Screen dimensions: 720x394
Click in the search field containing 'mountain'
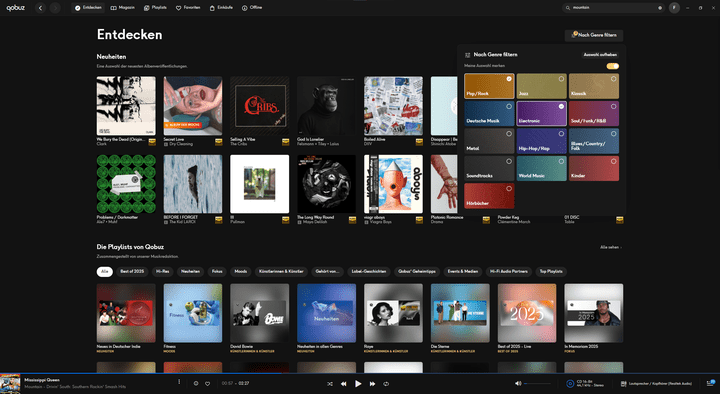click(613, 8)
